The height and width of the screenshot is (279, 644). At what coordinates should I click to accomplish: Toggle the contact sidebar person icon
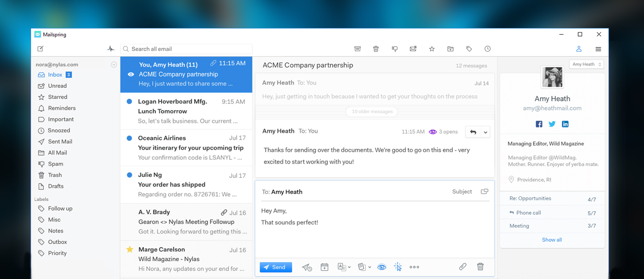pos(579,49)
